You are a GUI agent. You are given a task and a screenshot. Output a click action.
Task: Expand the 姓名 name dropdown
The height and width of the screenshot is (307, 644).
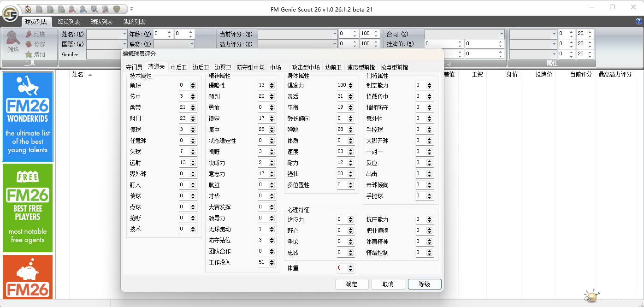(124, 34)
